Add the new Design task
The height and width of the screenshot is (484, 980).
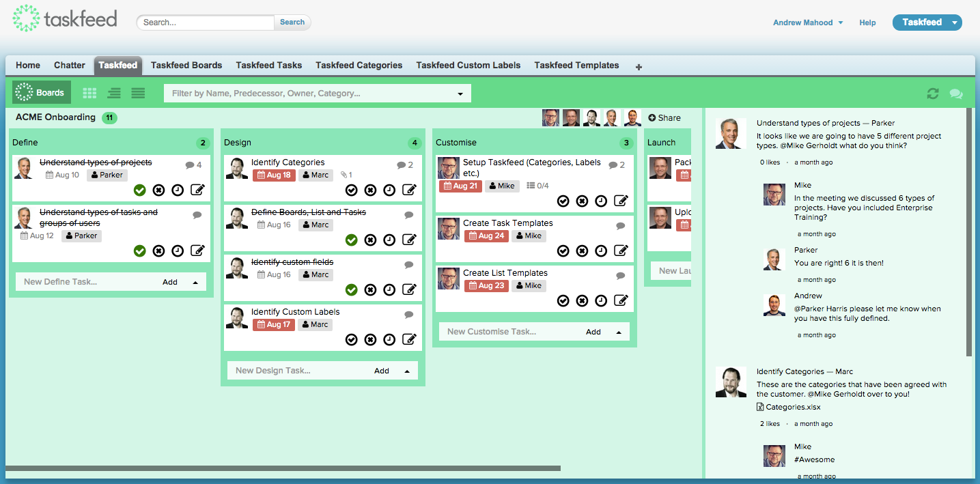pos(382,371)
